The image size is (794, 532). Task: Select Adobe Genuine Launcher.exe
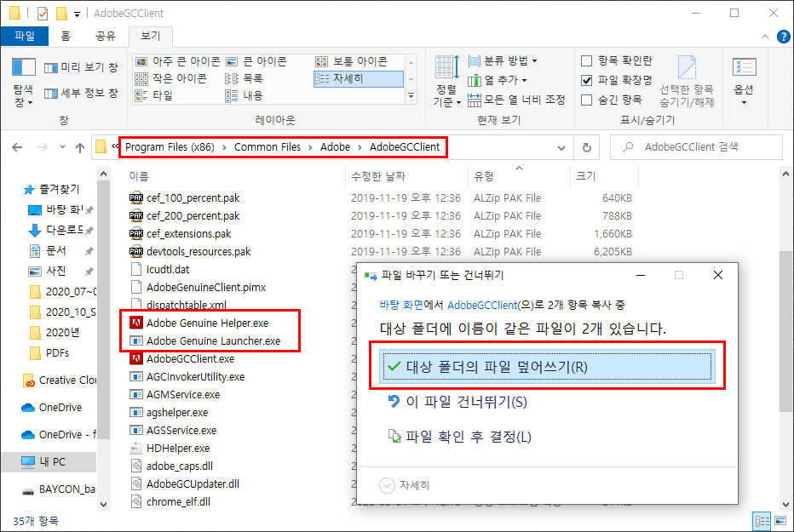(x=213, y=341)
